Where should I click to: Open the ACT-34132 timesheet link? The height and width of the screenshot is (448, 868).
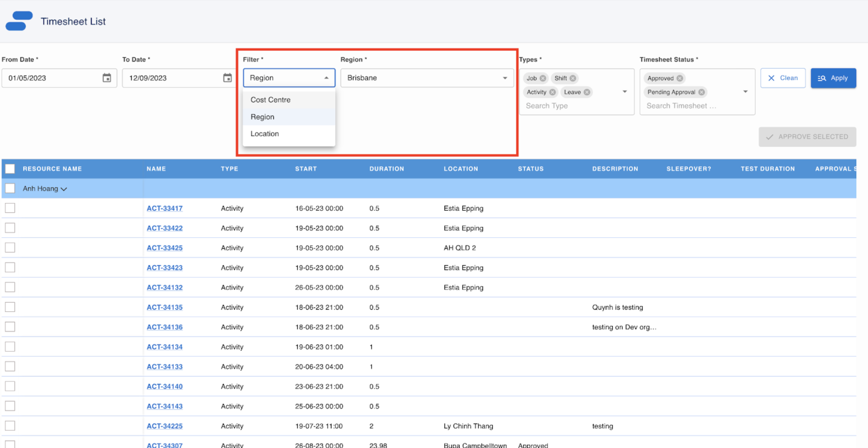click(165, 288)
